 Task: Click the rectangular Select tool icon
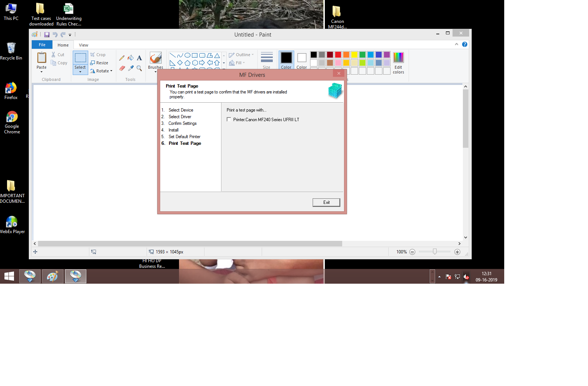coord(80,58)
